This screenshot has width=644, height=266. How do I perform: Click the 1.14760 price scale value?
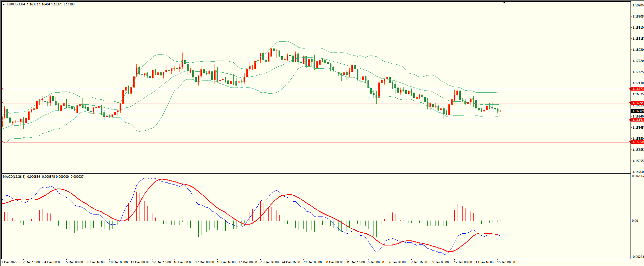pyautogui.click(x=638, y=172)
